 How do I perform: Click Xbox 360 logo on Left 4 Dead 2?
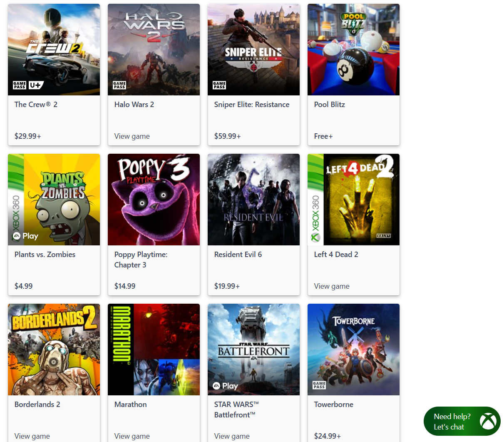point(315,219)
